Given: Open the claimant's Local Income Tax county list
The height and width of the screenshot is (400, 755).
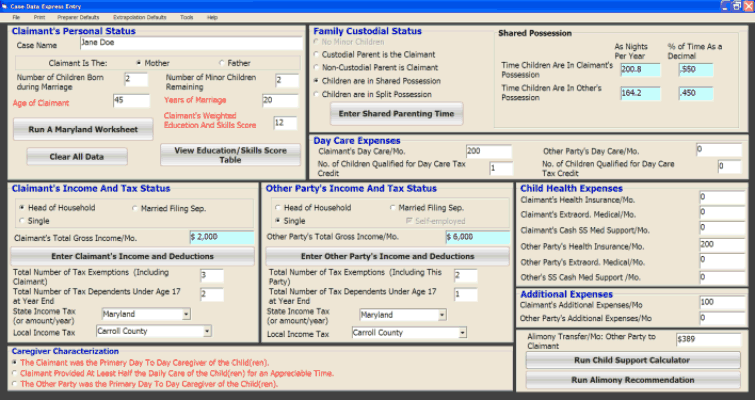Looking at the screenshot, I should [x=186, y=332].
